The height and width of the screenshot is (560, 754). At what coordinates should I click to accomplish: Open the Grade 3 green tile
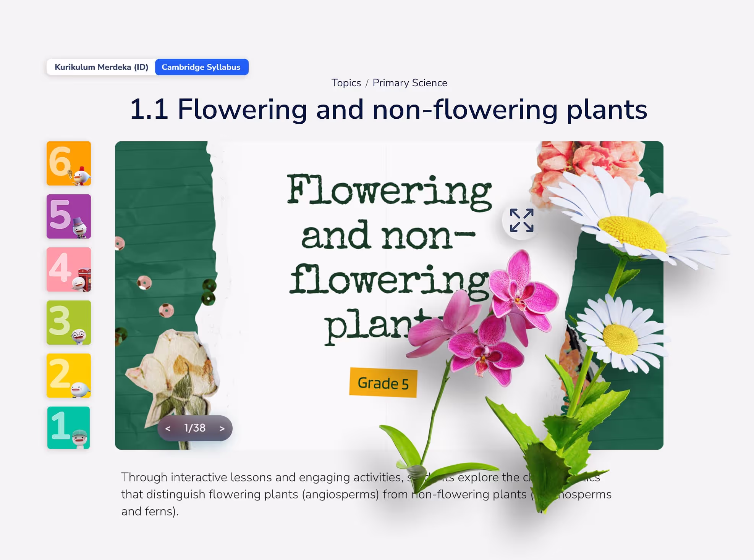(69, 323)
